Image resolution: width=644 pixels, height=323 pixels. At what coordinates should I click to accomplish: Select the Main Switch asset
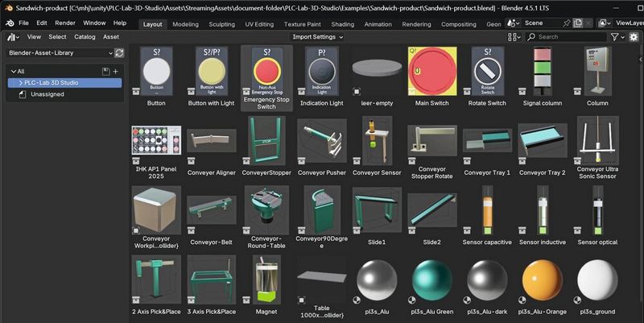pos(432,77)
